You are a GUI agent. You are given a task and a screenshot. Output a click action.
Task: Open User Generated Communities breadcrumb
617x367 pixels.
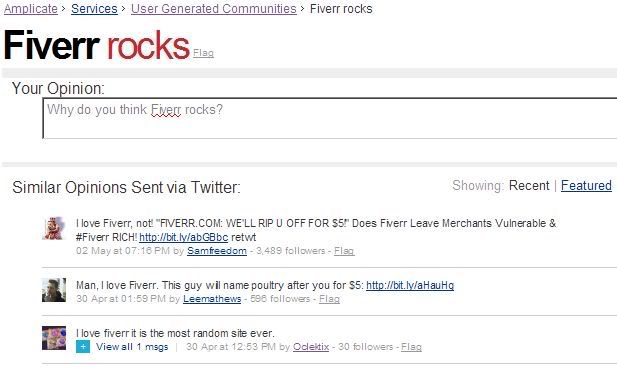click(214, 9)
